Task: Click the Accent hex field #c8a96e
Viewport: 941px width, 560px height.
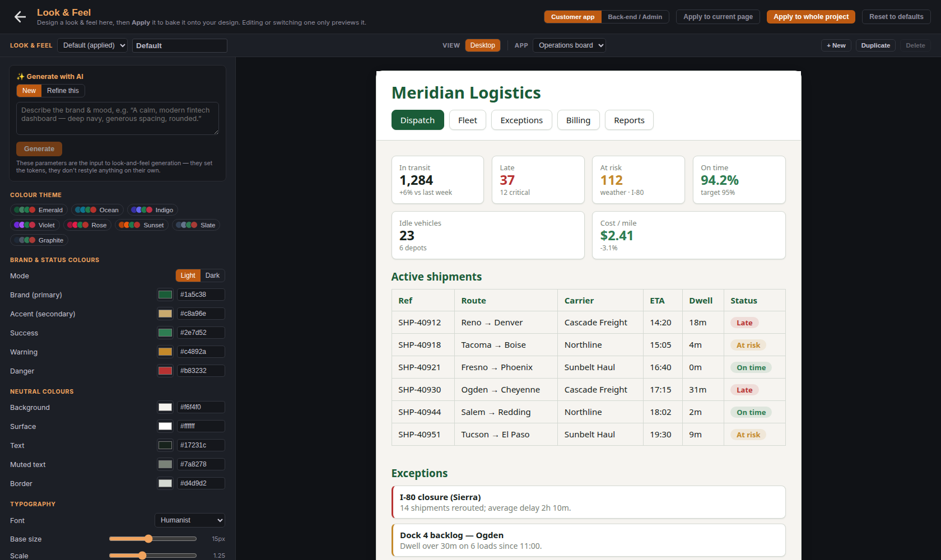Action: click(201, 314)
